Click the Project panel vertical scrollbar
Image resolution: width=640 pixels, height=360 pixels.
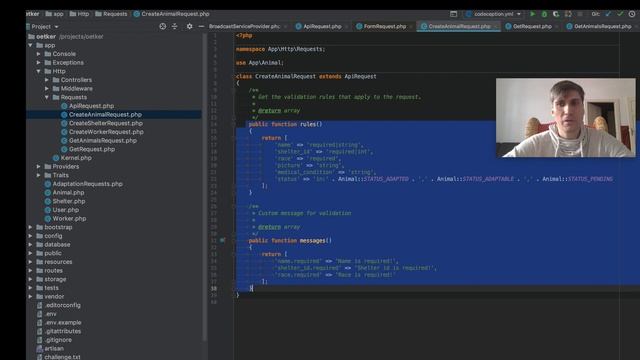(x=205, y=188)
